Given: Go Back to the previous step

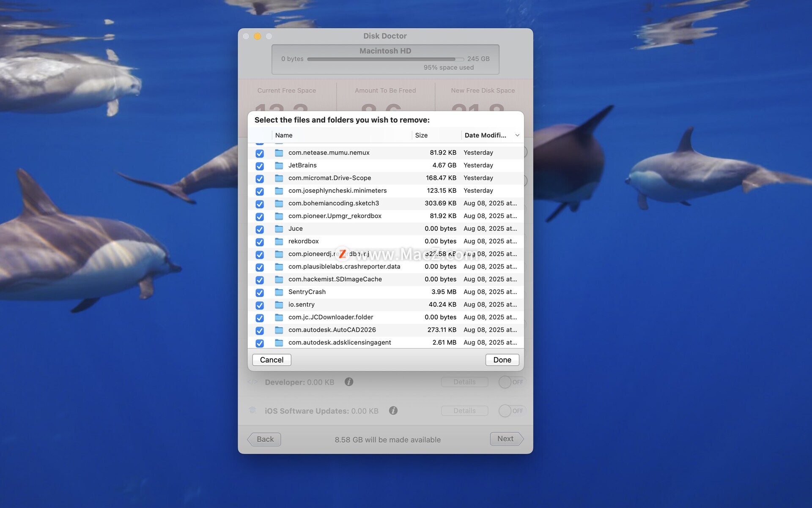Looking at the screenshot, I should [264, 439].
